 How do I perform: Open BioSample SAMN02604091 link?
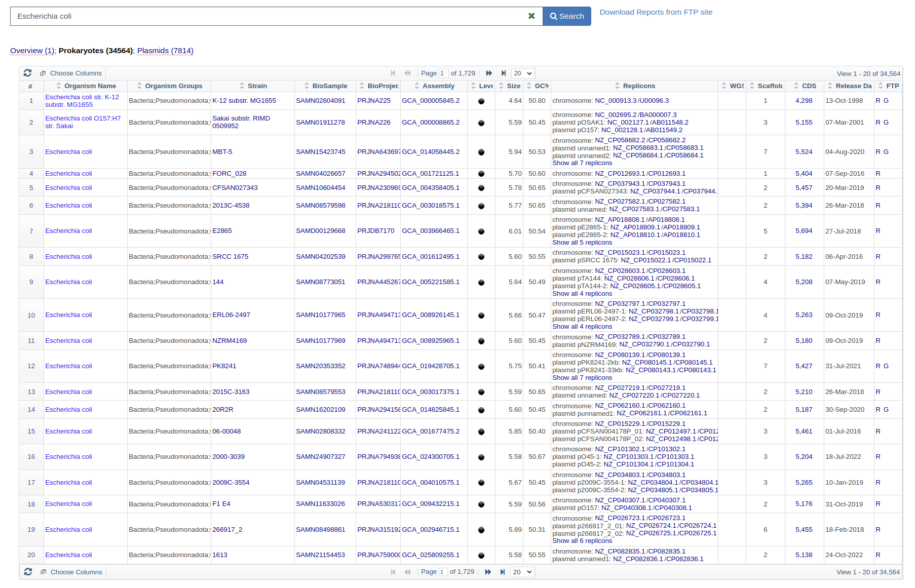pos(320,101)
